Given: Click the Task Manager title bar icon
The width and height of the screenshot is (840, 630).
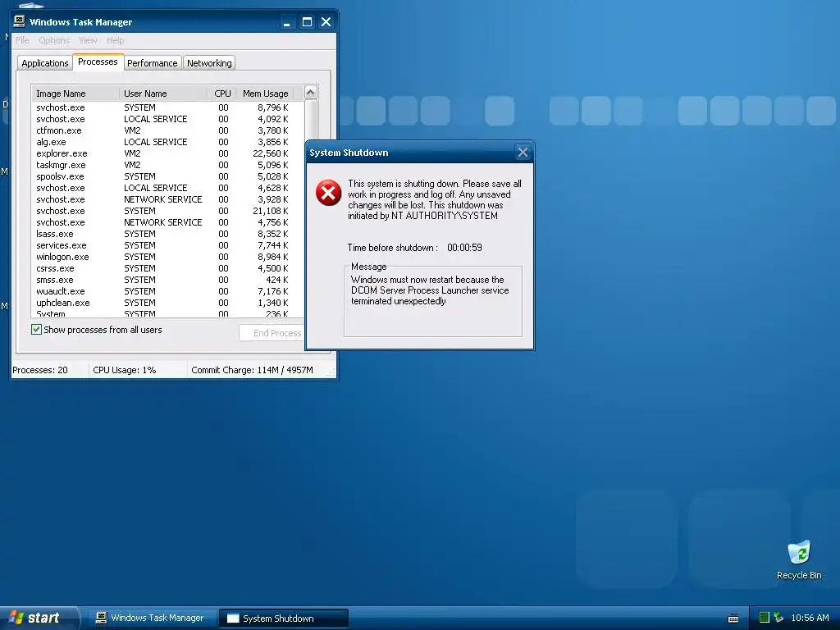Looking at the screenshot, I should click(20, 21).
